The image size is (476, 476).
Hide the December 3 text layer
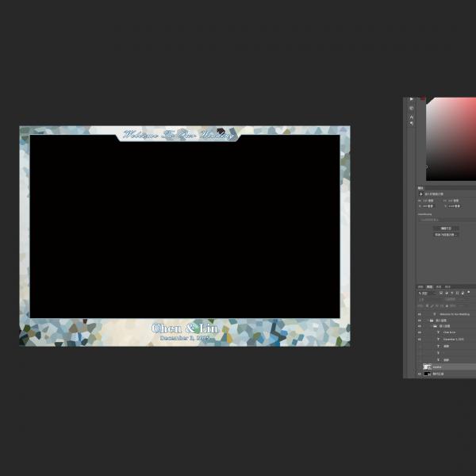click(420, 339)
